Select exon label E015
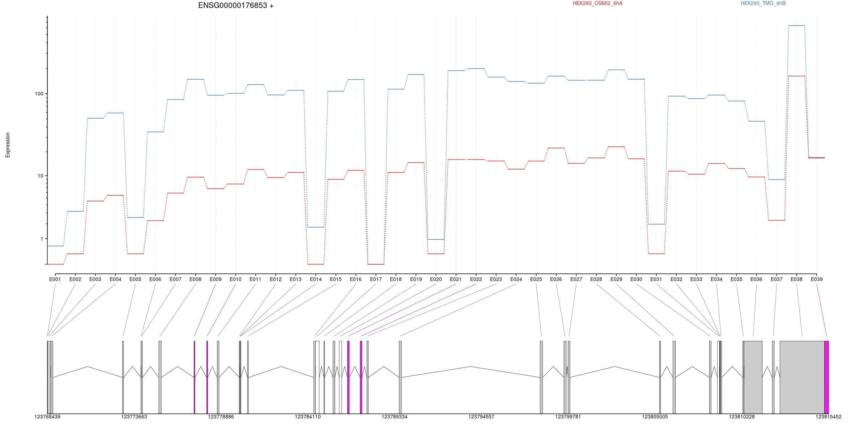Image resolution: width=868 pixels, height=434 pixels. tap(336, 279)
